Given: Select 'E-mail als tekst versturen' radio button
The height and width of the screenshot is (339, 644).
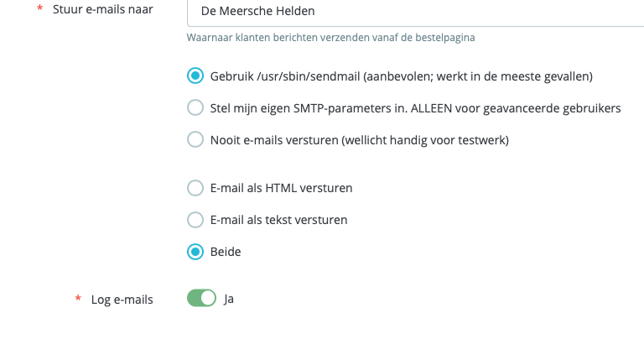Looking at the screenshot, I should (x=195, y=220).
